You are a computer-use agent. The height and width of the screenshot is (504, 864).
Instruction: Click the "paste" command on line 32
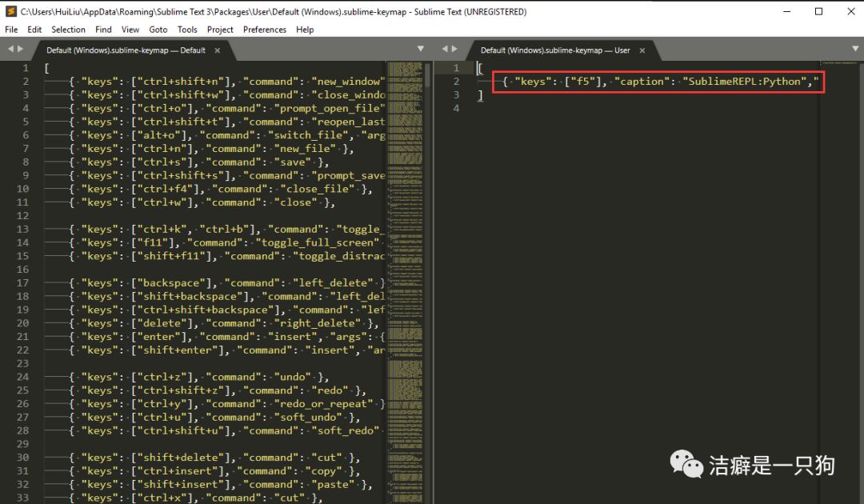tap(333, 485)
